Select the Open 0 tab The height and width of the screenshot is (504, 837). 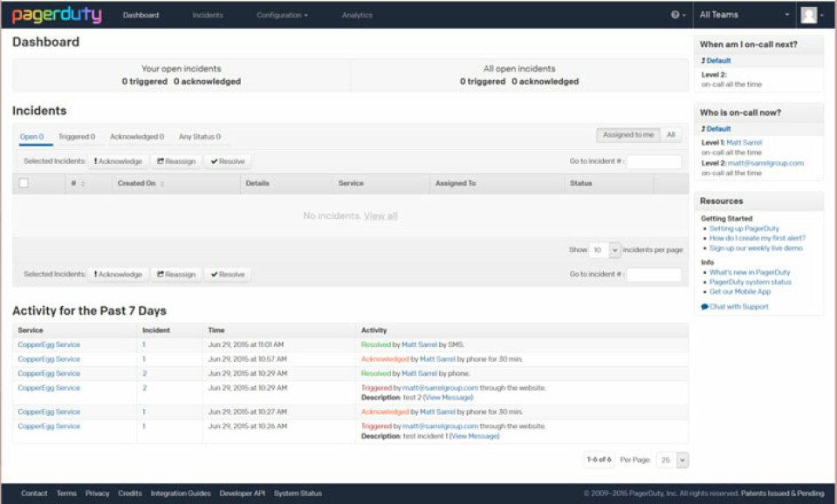click(32, 137)
